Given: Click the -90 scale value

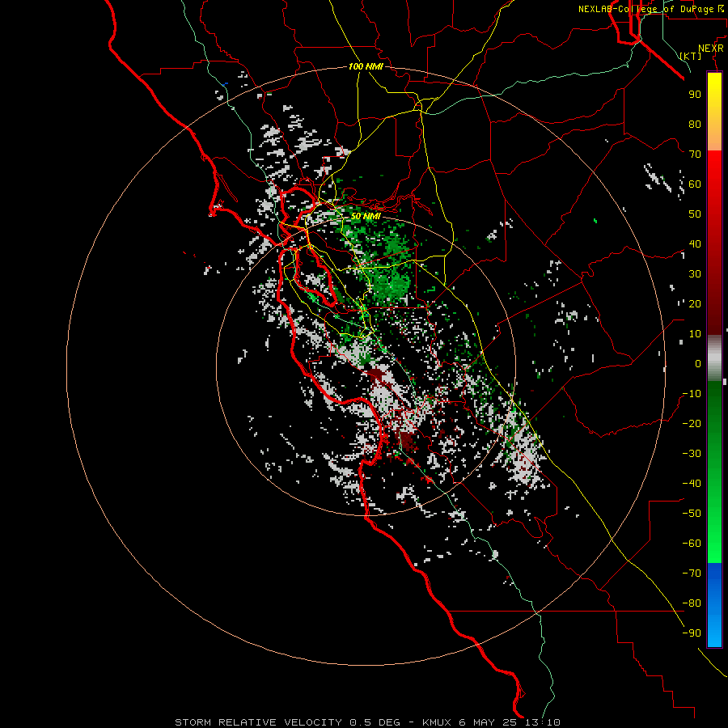Looking at the screenshot, I should coord(692,633).
